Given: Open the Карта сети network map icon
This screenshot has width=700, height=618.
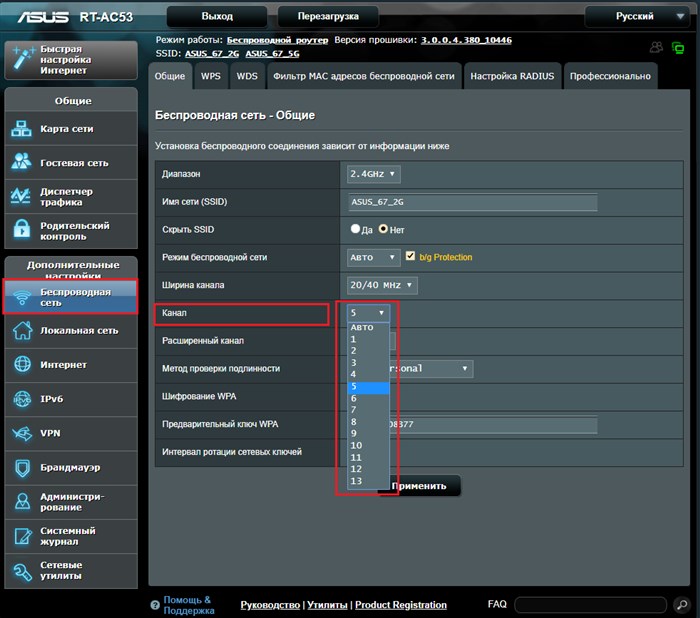Looking at the screenshot, I should click(x=21, y=129).
